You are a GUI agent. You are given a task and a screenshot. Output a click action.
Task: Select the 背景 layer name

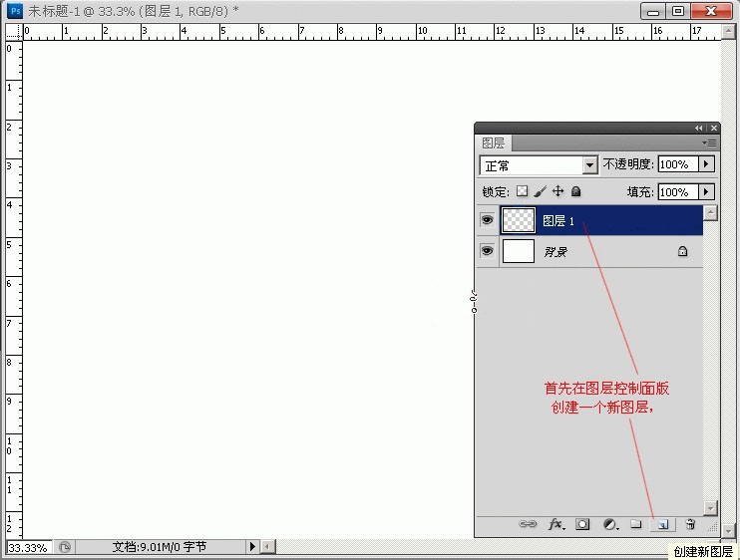(x=555, y=252)
